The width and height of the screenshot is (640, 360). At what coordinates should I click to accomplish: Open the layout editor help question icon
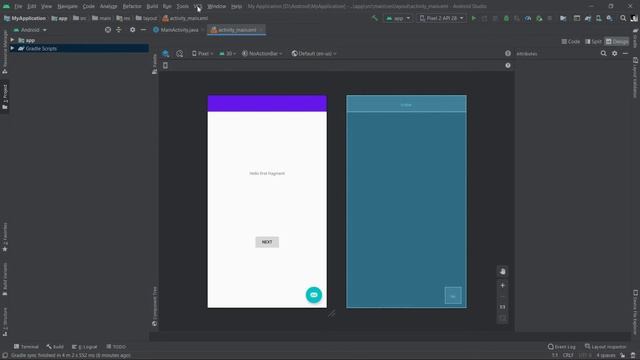tap(508, 65)
